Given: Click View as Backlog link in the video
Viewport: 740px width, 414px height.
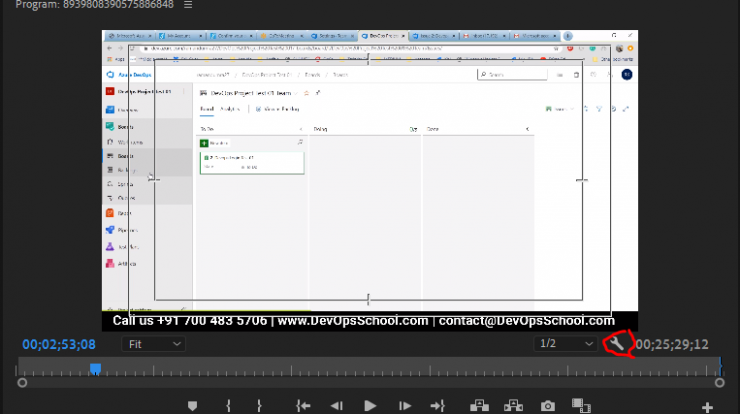Looking at the screenshot, I should point(278,109).
